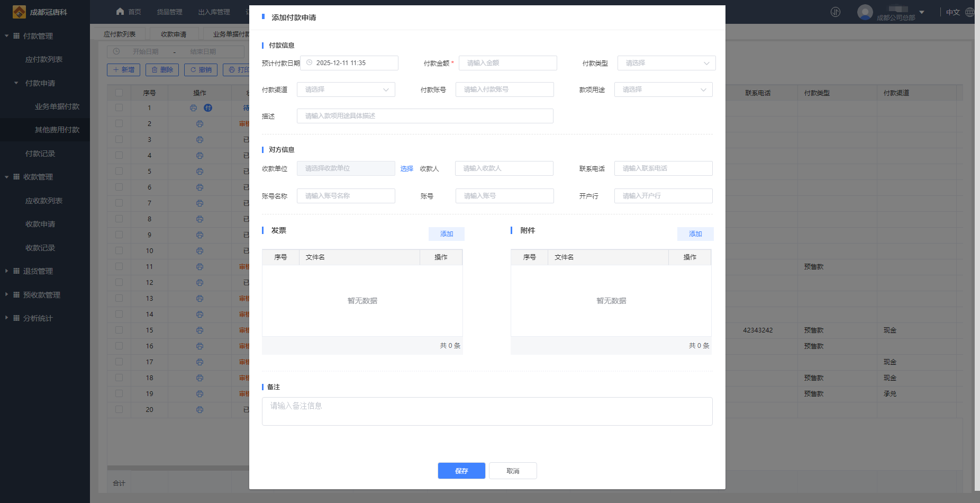Switch to the 收款申请 tab

pyautogui.click(x=174, y=34)
